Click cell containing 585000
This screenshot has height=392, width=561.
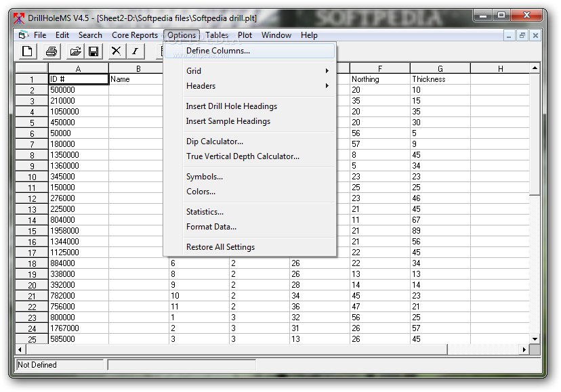pos(79,339)
